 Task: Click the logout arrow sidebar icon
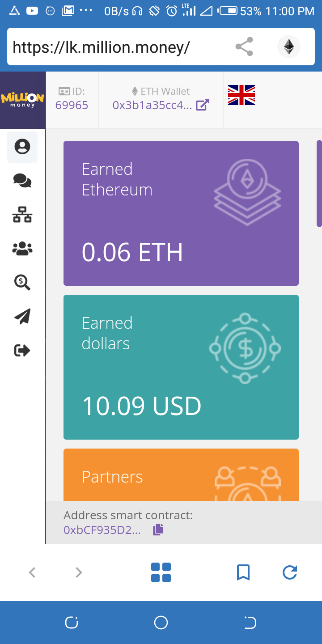point(22,350)
